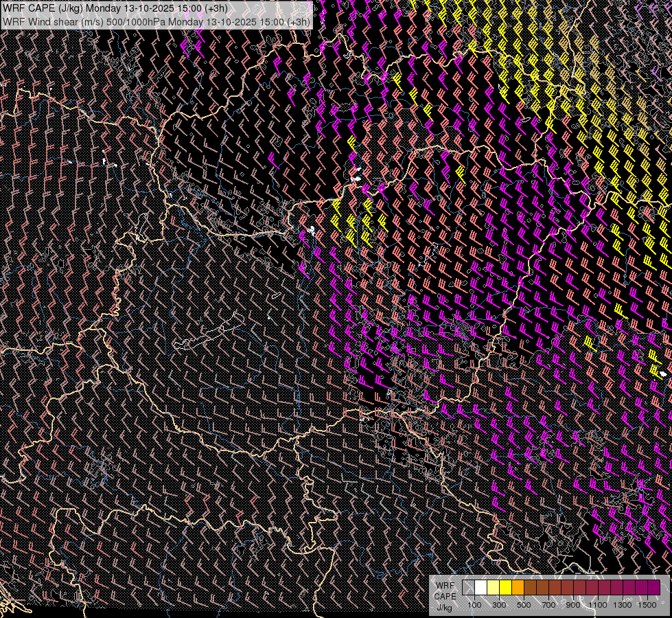Viewport: 672px width, 618px height.
Task: Select the gray leftmost legend swatch
Action: coord(469,588)
